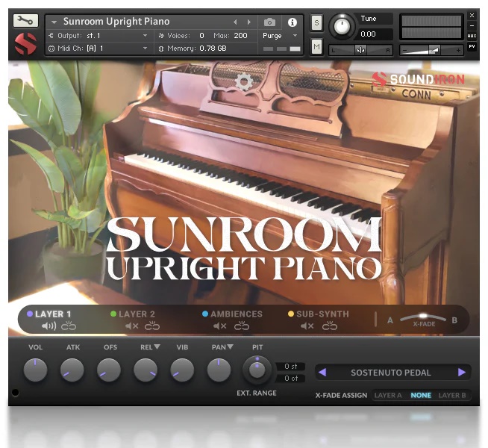Image resolution: width=488 pixels, height=448 pixels.
Task: Assign X-Fade to Layer B
Action: (452, 395)
